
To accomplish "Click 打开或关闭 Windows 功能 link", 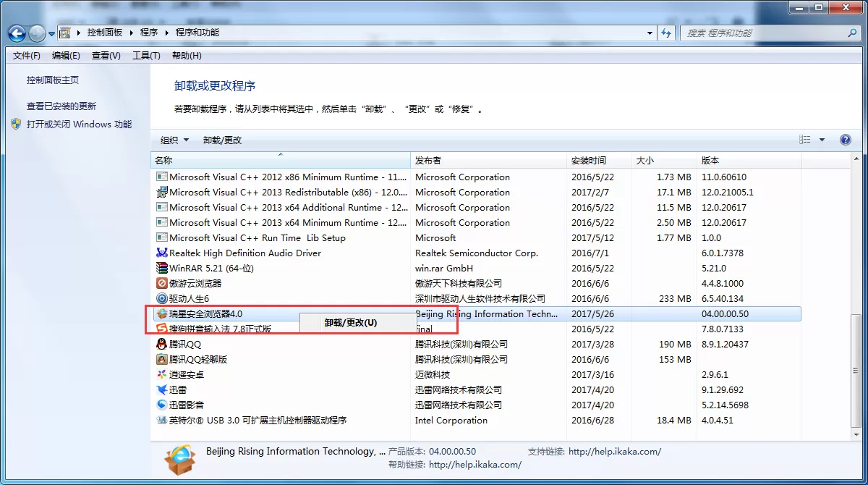I will (x=80, y=125).
